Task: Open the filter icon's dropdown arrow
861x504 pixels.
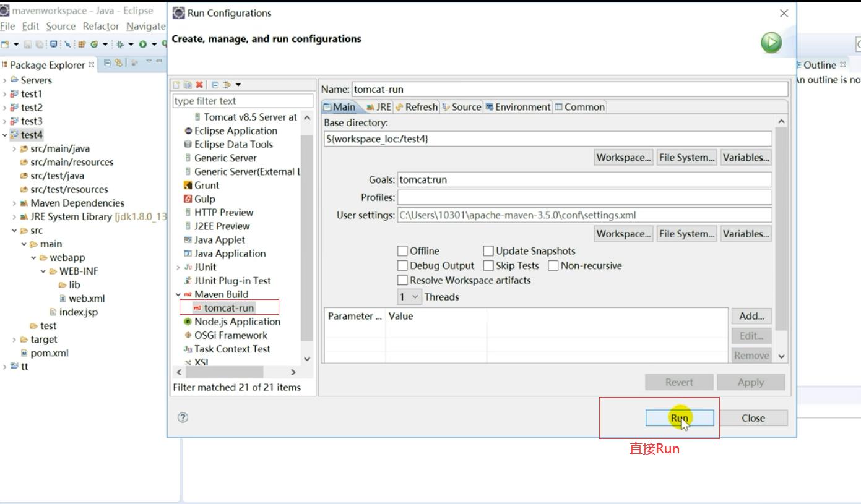Action: (238, 85)
